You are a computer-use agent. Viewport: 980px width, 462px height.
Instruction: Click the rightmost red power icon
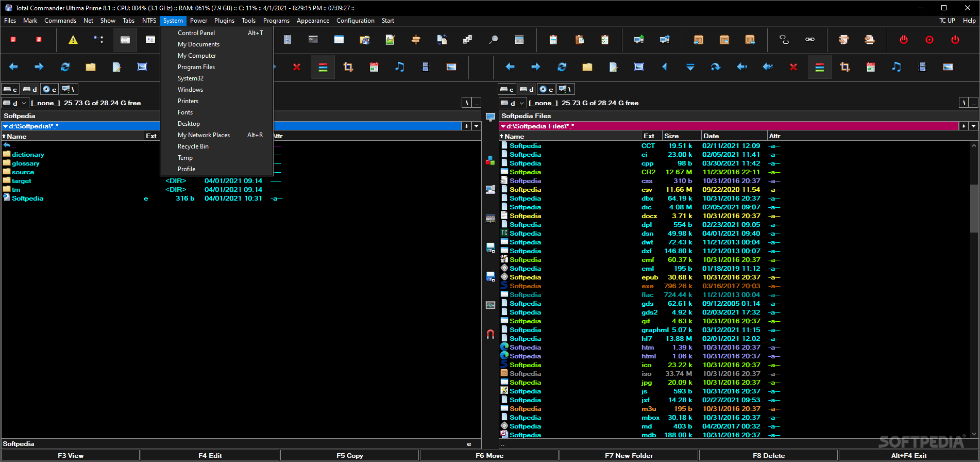pos(955,40)
